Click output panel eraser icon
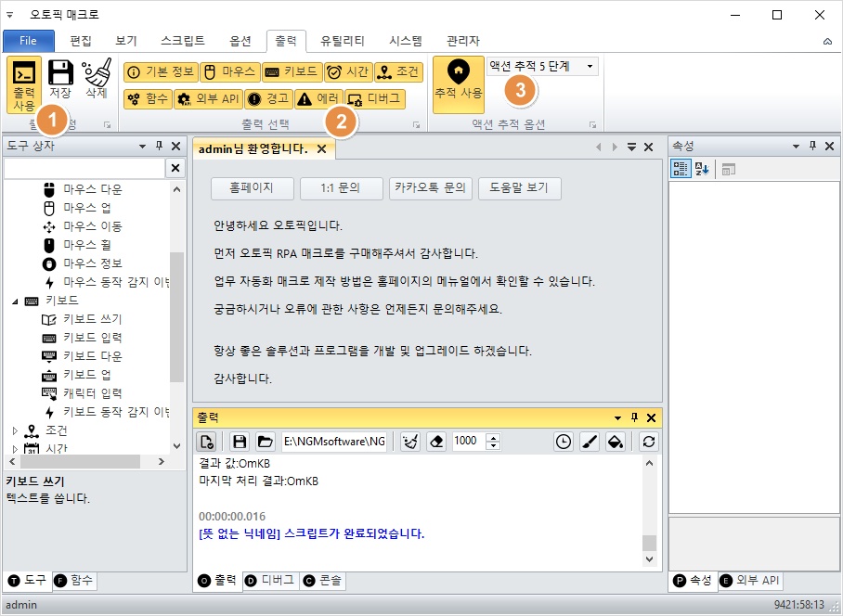The width and height of the screenshot is (843, 616). coord(436,442)
